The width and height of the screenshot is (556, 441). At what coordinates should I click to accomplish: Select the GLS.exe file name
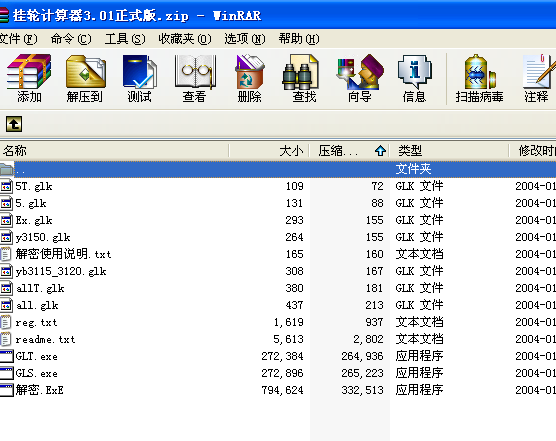tap(36, 374)
